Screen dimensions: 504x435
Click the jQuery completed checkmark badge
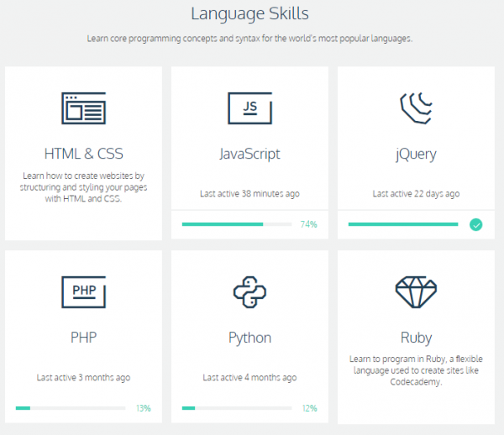(475, 224)
